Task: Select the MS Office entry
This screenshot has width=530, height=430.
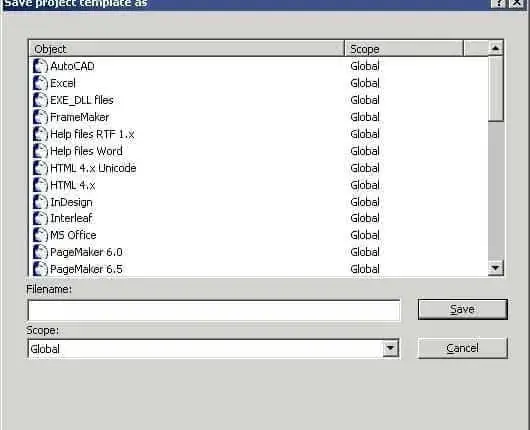Action: (73, 235)
